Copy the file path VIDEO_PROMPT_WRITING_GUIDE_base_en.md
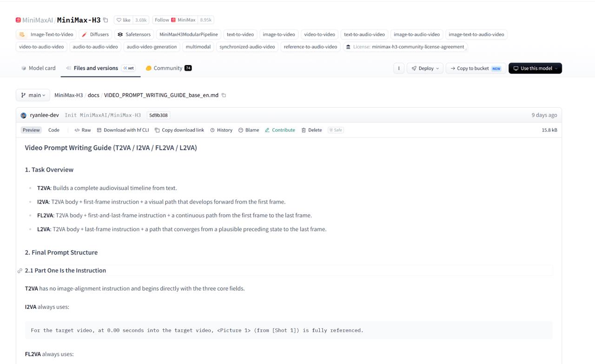Image resolution: width=595 pixels, height=364 pixels. (x=224, y=95)
